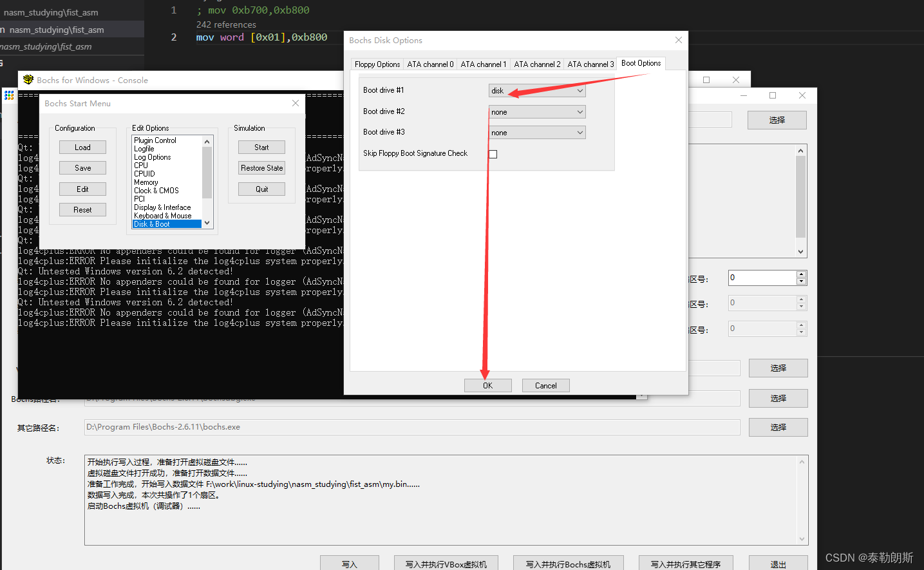Click the 242 references link in editor
This screenshot has height=570, width=924.
click(x=226, y=24)
